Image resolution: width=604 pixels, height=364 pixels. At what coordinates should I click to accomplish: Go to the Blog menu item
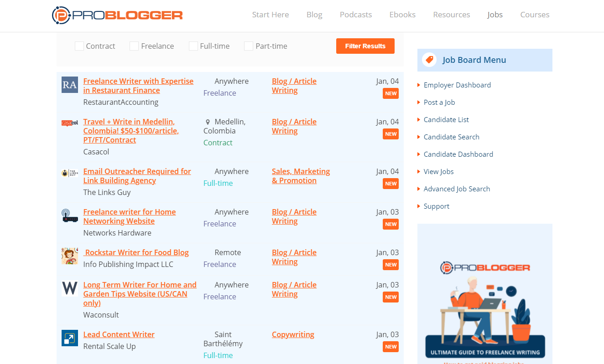click(x=314, y=15)
